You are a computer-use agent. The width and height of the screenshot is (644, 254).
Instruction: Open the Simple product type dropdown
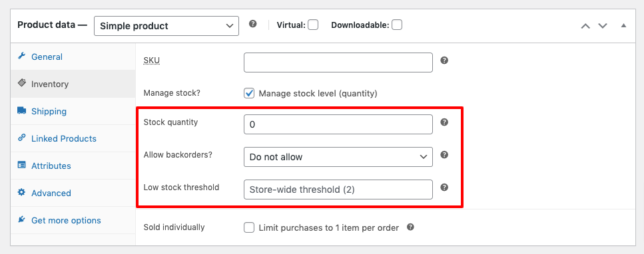point(166,26)
